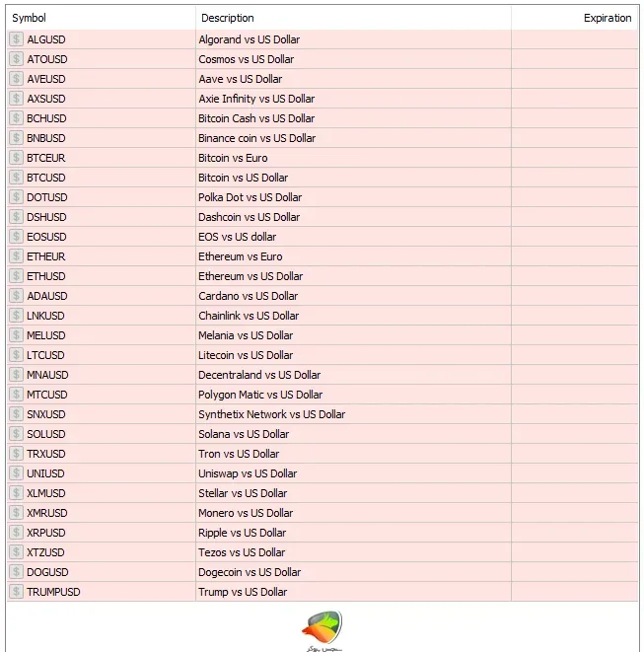Click the dollar icon next to SOLUSD
644x652 pixels.
coord(16,434)
